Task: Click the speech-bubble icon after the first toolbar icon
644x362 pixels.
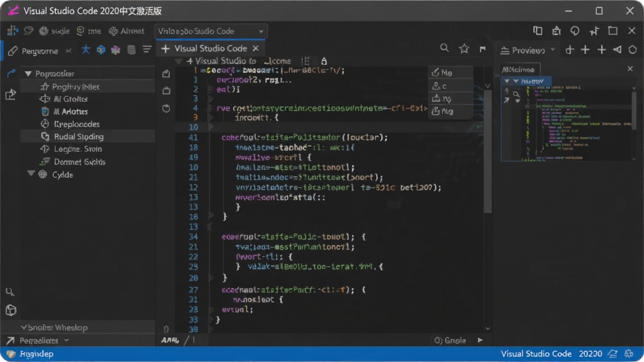Action: 28,31
